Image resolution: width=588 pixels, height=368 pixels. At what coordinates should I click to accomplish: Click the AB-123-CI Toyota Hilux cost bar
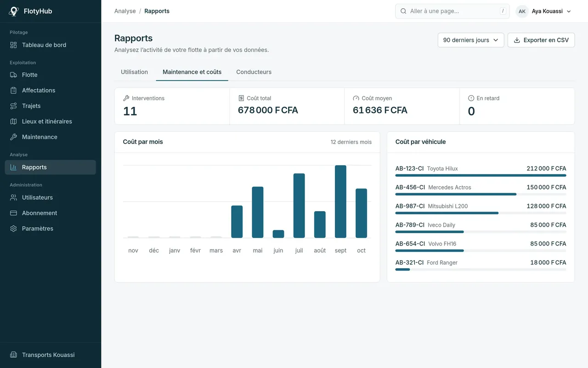(x=481, y=175)
